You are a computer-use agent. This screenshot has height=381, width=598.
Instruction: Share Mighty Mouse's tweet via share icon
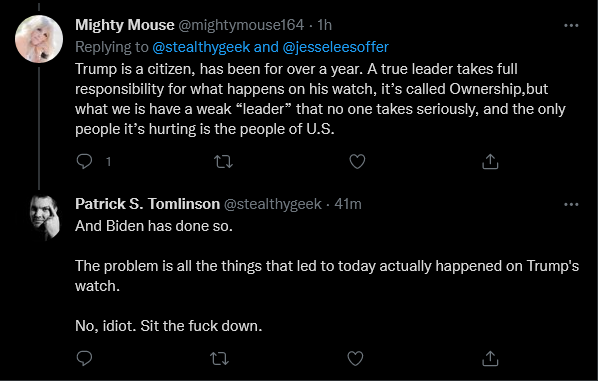pos(490,162)
